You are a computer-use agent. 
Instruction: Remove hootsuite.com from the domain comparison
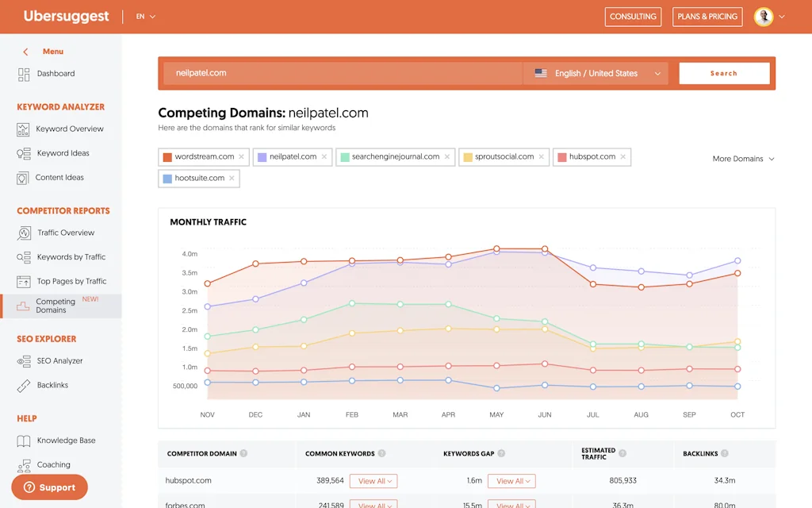pyautogui.click(x=233, y=178)
